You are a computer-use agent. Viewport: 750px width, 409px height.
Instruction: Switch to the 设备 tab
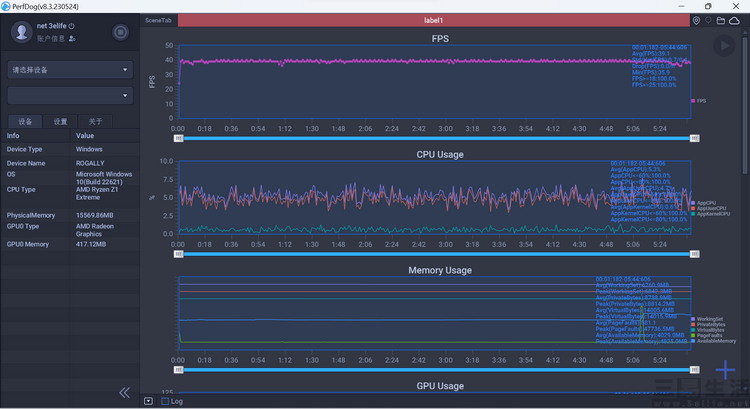[25, 122]
